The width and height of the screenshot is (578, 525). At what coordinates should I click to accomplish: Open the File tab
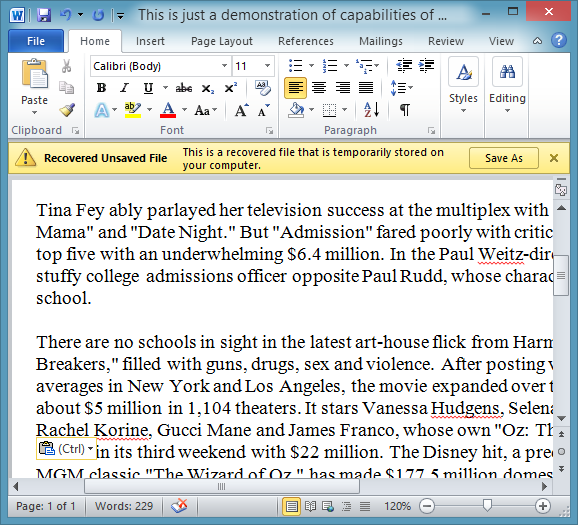click(x=36, y=41)
